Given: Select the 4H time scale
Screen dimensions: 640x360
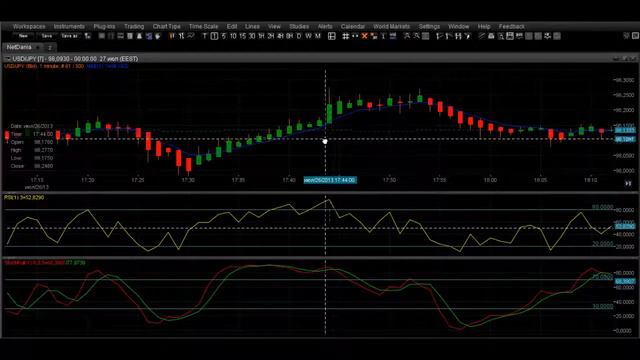Looking at the screenshot, I should pyautogui.click(x=280, y=36).
